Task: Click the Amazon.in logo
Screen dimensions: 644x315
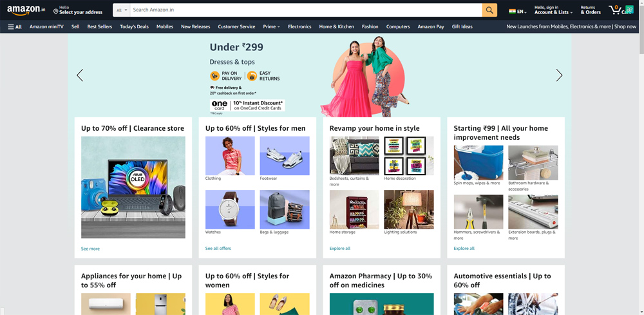Action: [x=26, y=10]
